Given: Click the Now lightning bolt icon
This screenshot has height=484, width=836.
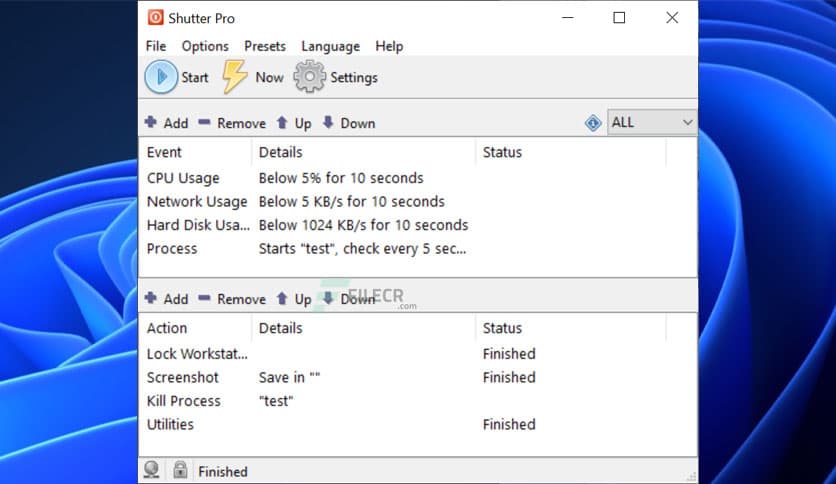Looking at the screenshot, I should tap(235, 77).
